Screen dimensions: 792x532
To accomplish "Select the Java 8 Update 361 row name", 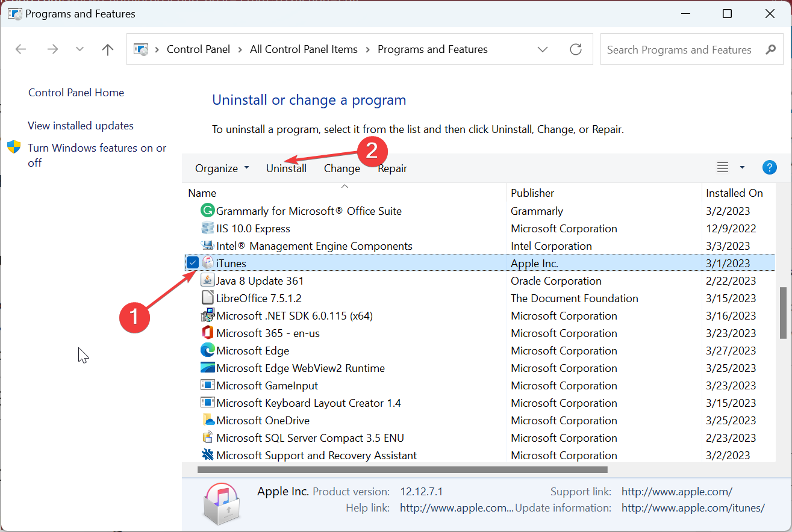I will point(260,280).
